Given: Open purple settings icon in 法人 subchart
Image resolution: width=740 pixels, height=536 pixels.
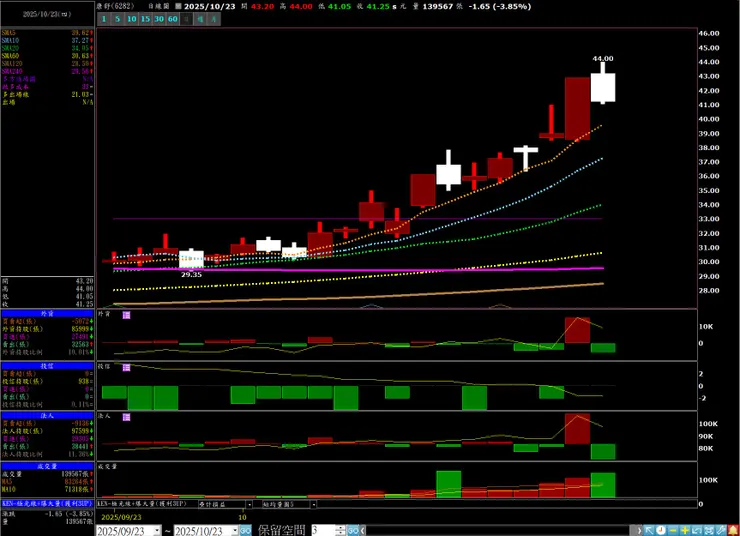Looking at the screenshot, I should click(126, 417).
